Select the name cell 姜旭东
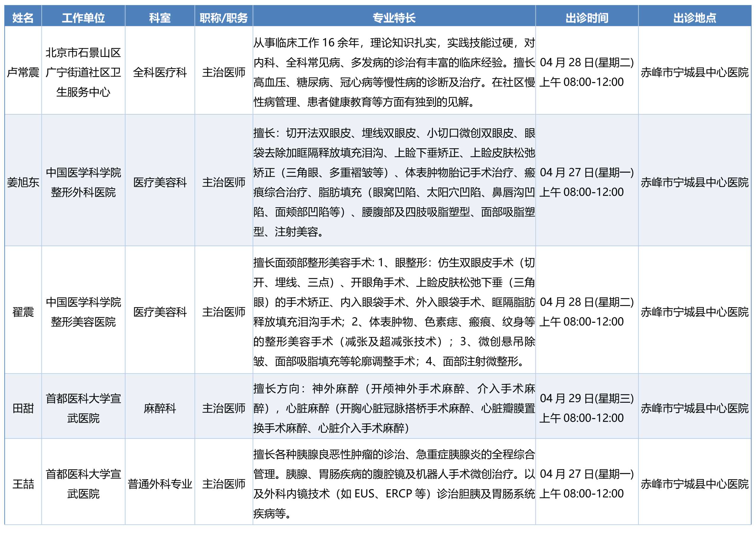 pos(23,182)
